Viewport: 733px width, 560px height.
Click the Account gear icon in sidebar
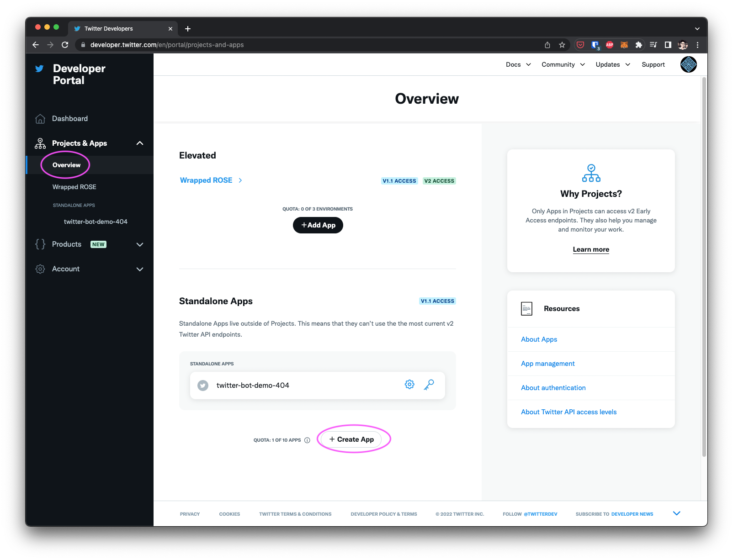pyautogui.click(x=40, y=269)
